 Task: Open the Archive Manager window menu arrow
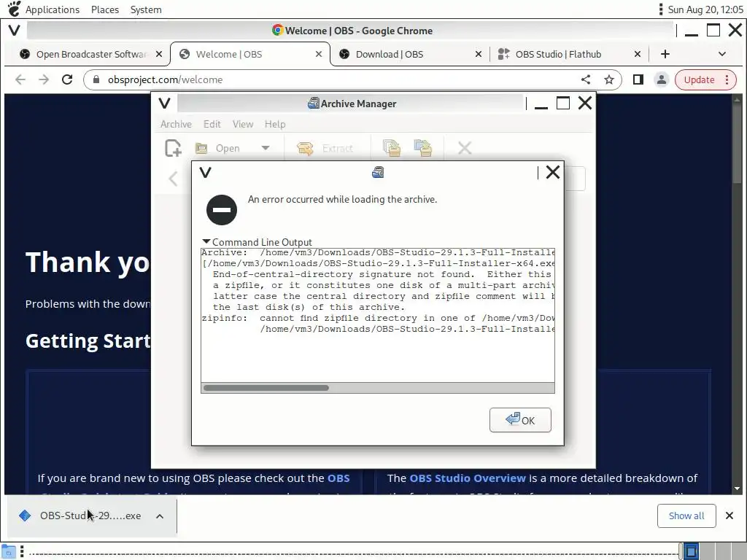(x=164, y=104)
